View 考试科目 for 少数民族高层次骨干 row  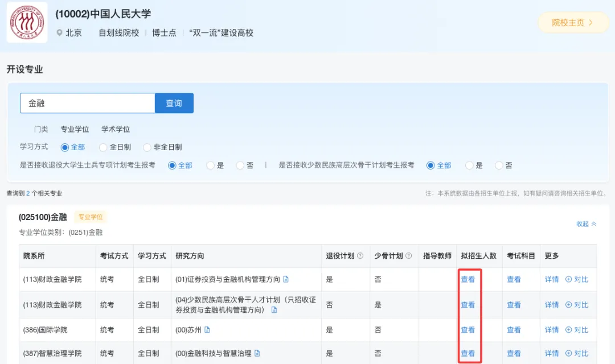[x=514, y=305]
